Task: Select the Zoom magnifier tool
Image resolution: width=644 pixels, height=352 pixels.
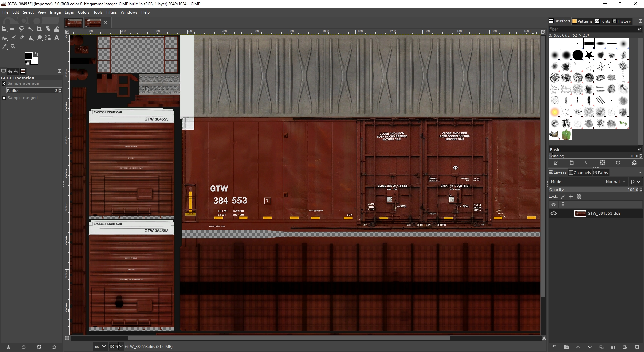Action: click(13, 47)
